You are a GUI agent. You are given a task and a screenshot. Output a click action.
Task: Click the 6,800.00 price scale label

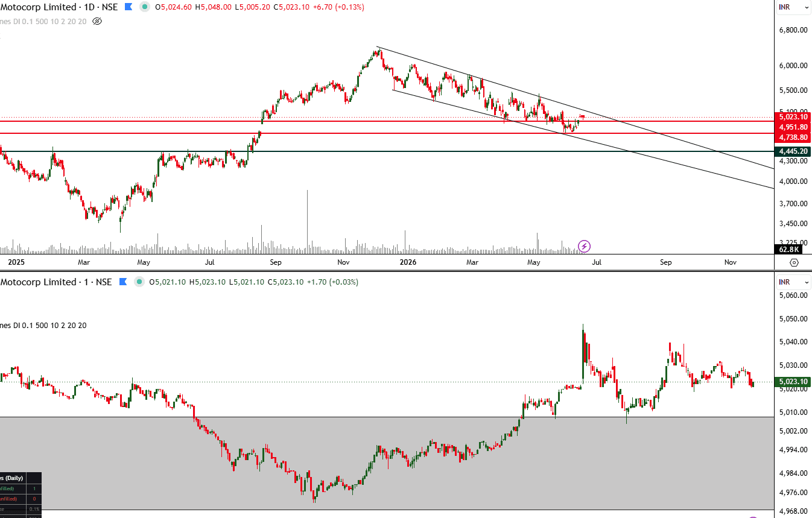(x=793, y=30)
